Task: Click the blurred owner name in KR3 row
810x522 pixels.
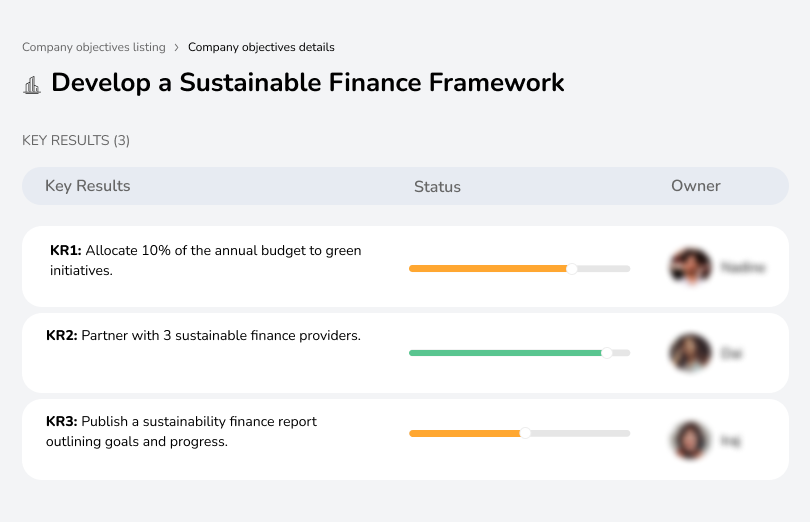Action: (x=731, y=440)
